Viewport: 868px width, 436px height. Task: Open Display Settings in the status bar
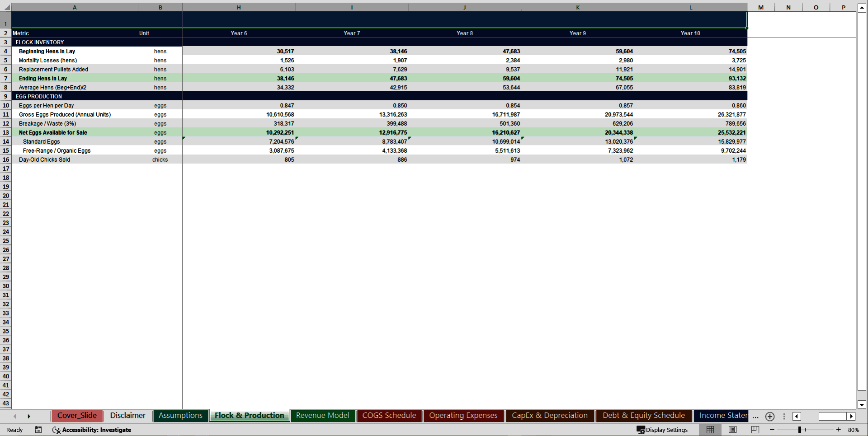point(663,430)
